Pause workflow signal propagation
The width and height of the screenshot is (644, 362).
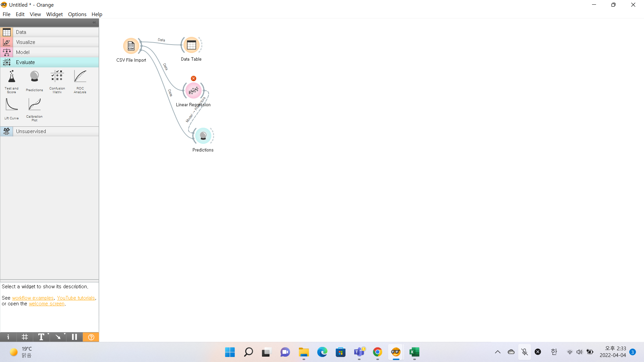[74, 337]
